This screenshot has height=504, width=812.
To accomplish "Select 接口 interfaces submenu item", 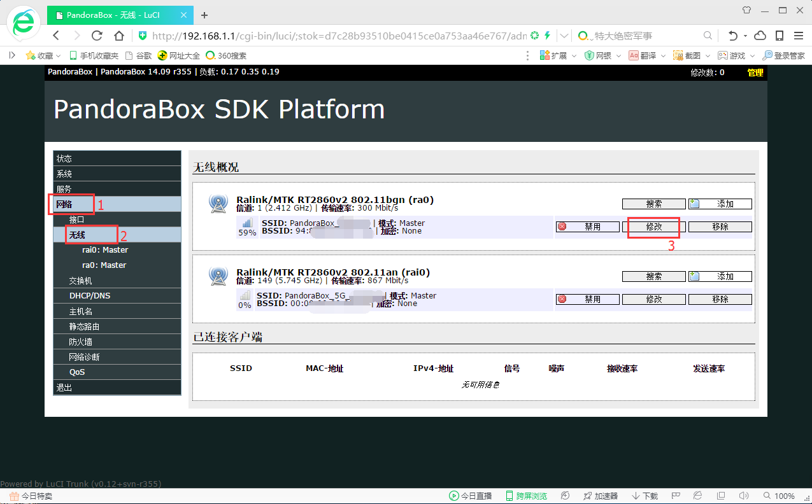I will point(117,220).
